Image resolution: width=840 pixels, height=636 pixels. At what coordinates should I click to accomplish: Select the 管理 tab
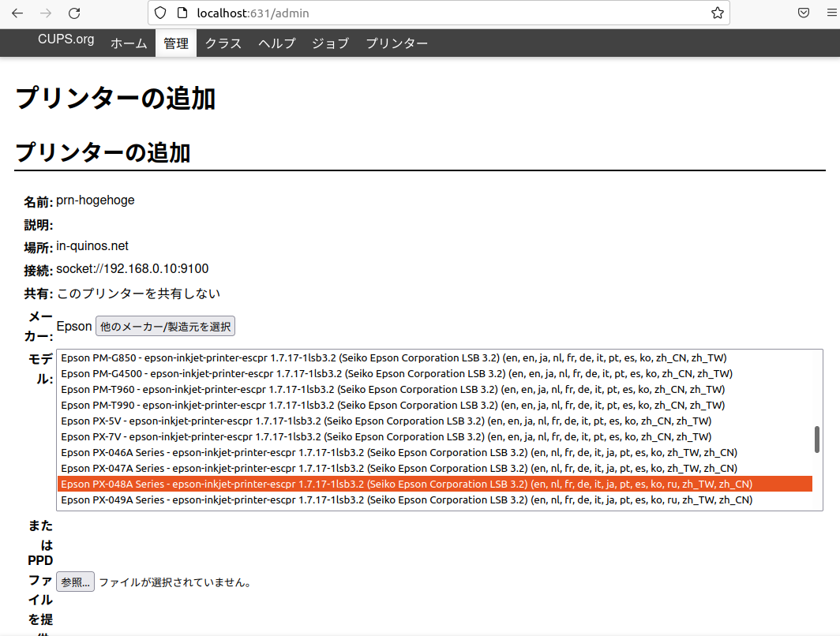176,43
